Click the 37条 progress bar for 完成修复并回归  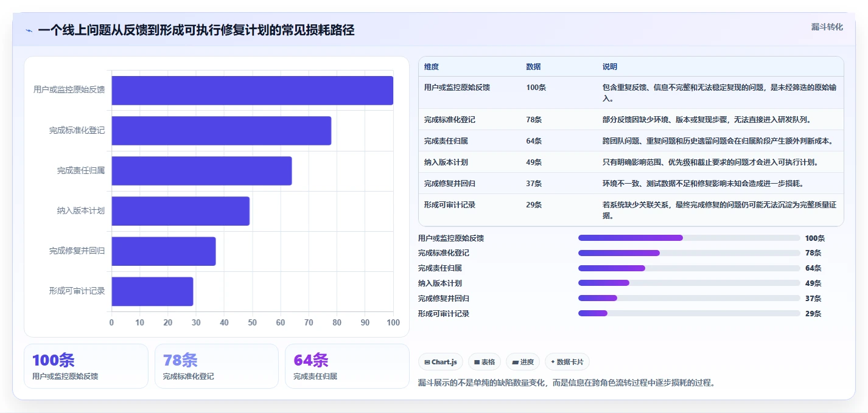click(x=689, y=298)
